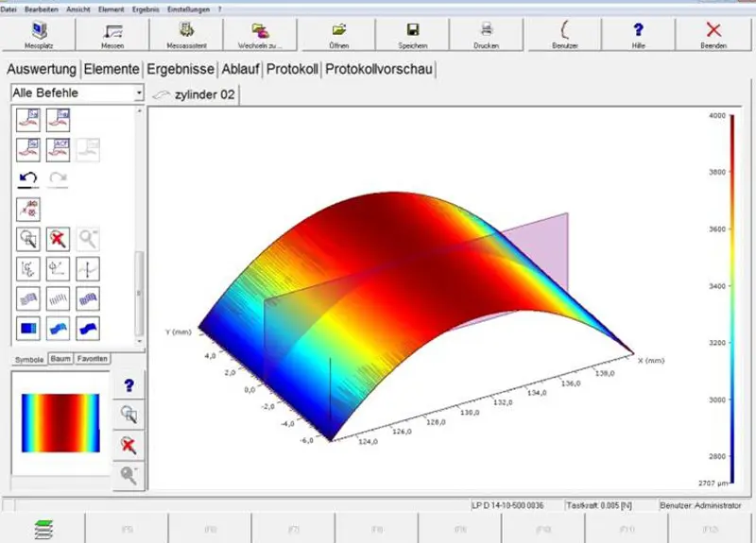Start a measurement with the Messen button
The image size is (756, 543).
click(x=112, y=34)
